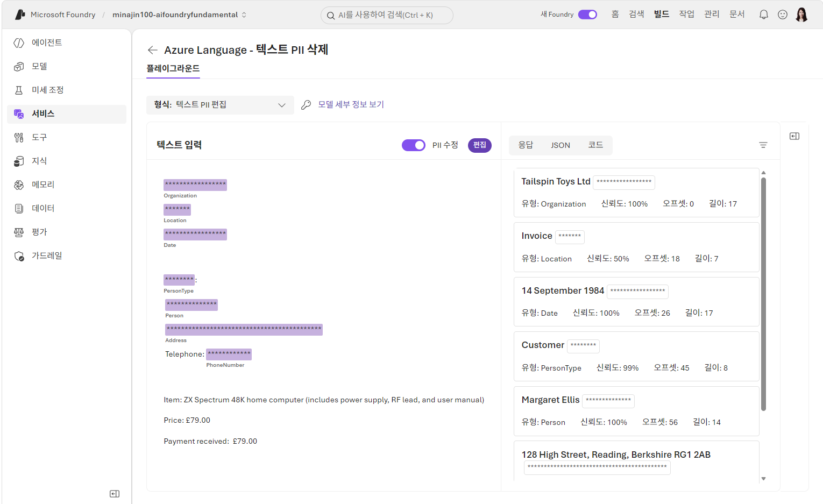823x504 pixels.
Task: Click the search magnifier icon in top bar
Action: tap(331, 15)
